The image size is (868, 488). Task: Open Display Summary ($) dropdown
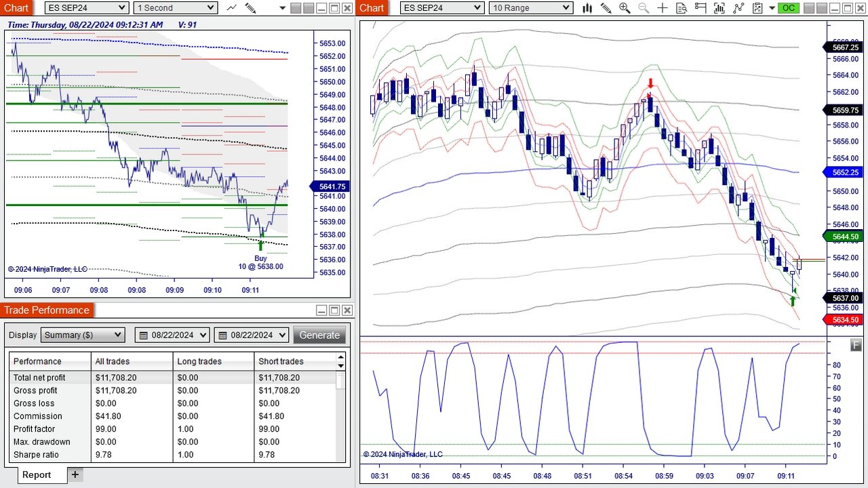point(83,335)
